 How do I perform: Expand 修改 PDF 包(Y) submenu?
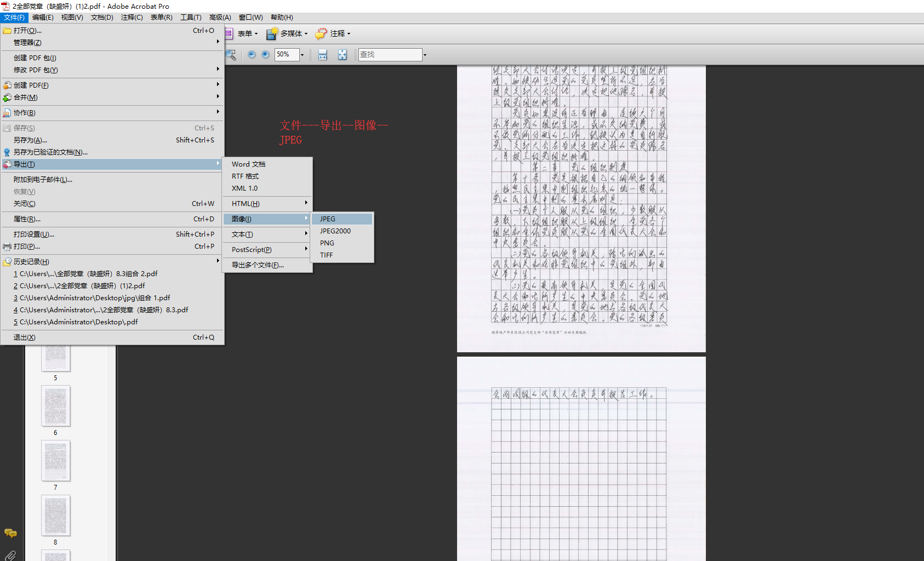point(112,70)
